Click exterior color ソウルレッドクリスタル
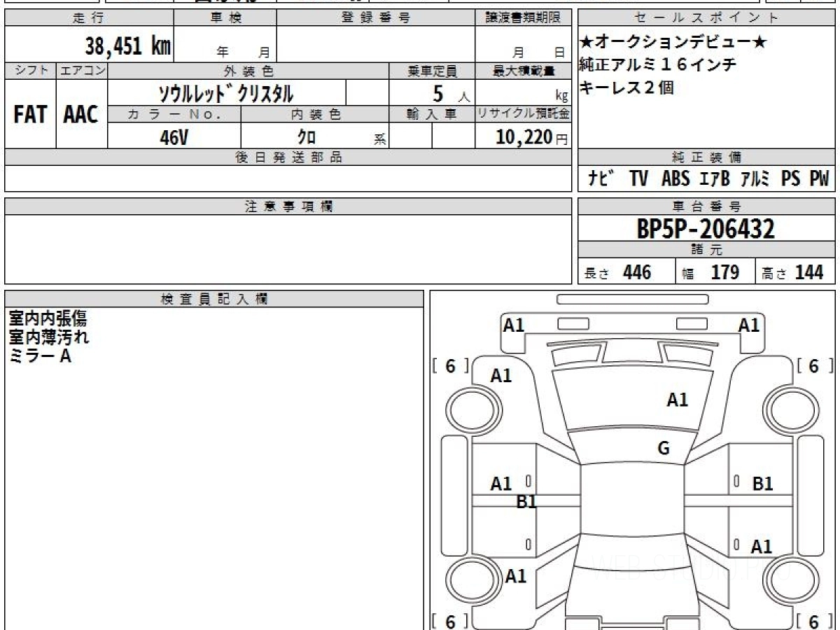The width and height of the screenshot is (840, 630). 225,93
